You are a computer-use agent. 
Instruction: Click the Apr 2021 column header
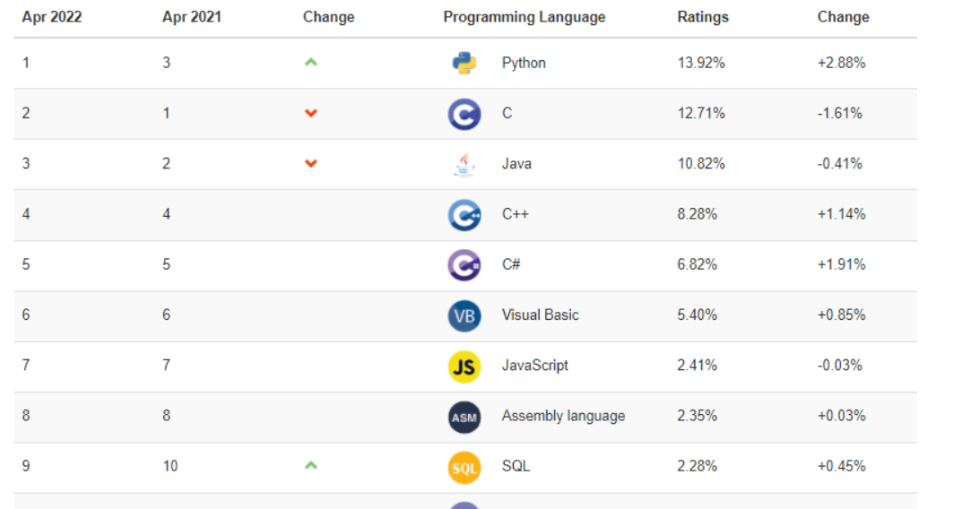click(x=192, y=17)
